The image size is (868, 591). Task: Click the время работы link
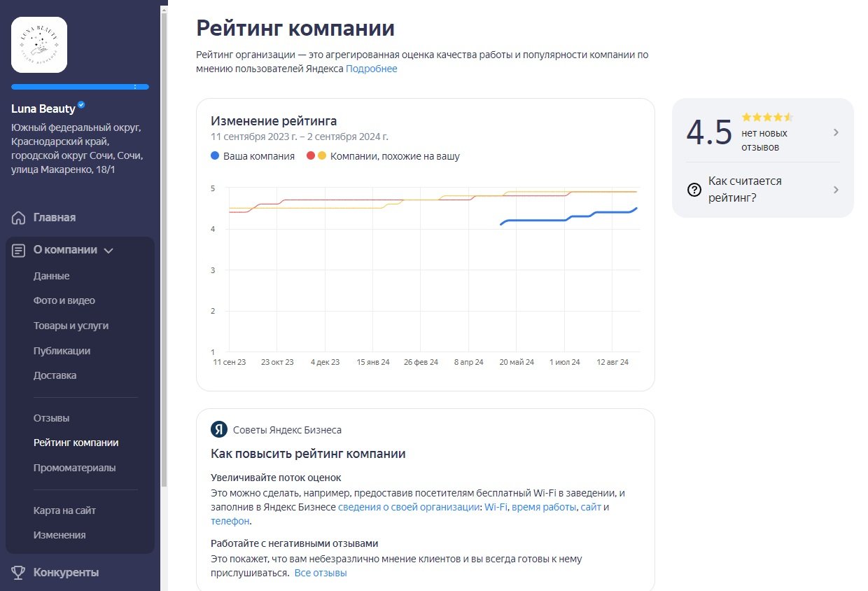tap(544, 507)
